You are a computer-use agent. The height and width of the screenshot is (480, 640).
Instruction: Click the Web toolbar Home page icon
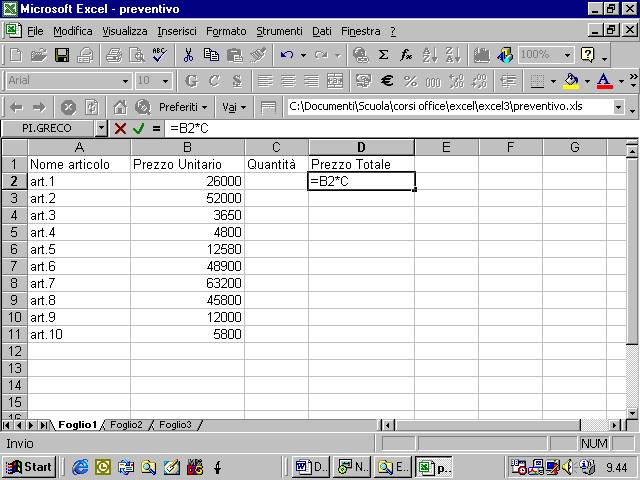[120, 107]
